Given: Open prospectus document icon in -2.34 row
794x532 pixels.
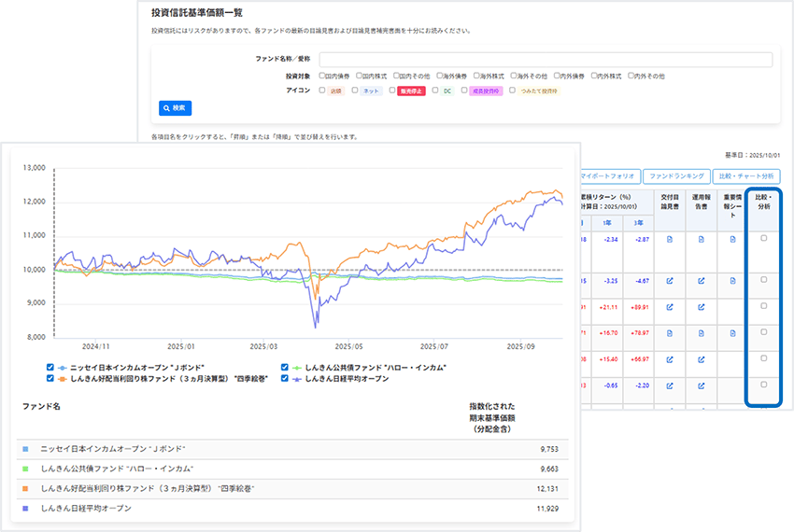Looking at the screenshot, I should click(x=670, y=240).
